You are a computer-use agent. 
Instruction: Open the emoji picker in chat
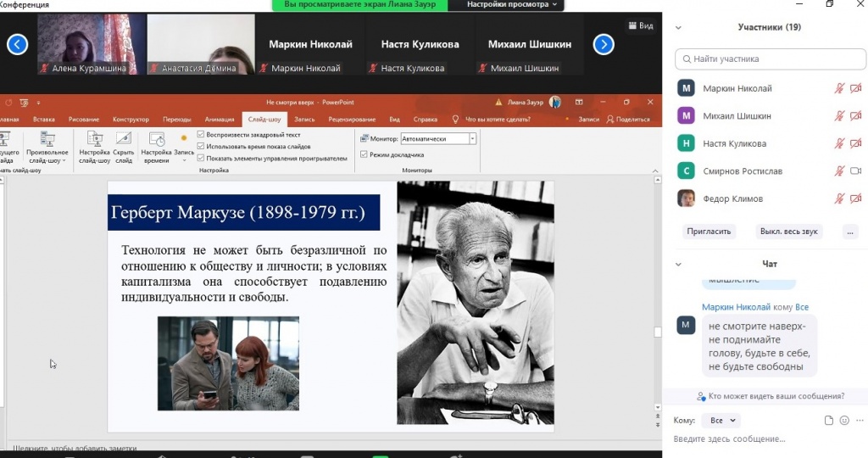point(844,421)
